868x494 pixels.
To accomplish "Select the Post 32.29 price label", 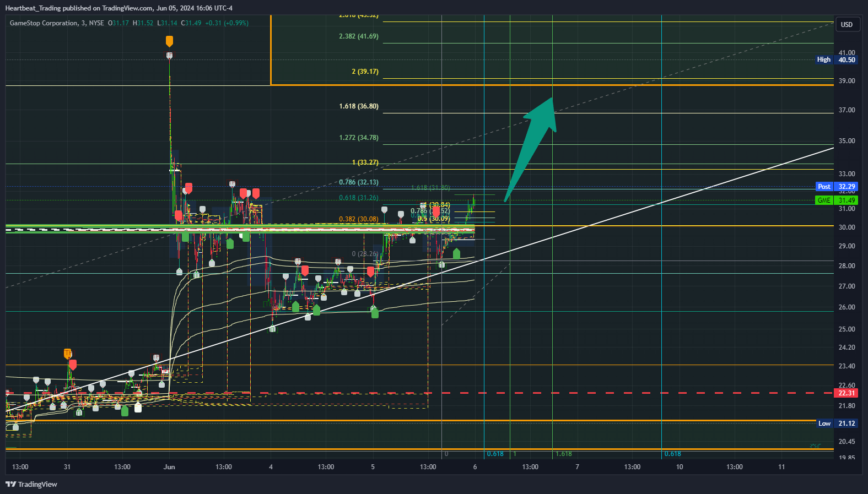I will click(837, 187).
